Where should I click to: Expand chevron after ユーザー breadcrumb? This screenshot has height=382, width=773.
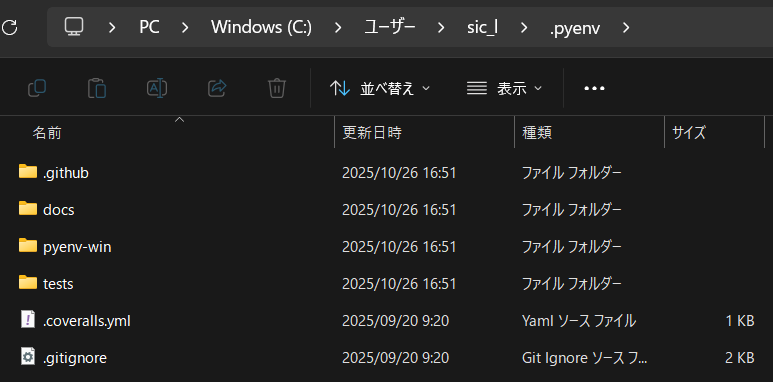[441, 28]
